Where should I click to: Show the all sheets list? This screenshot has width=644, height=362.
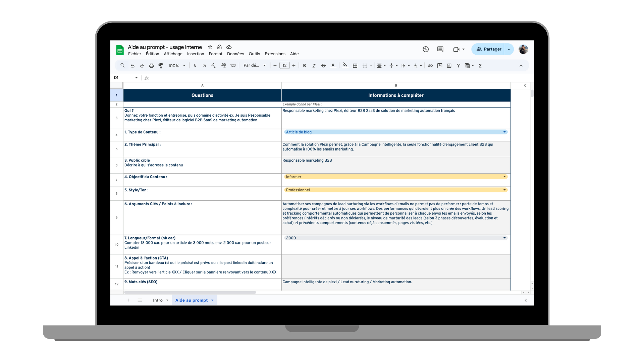point(140,300)
